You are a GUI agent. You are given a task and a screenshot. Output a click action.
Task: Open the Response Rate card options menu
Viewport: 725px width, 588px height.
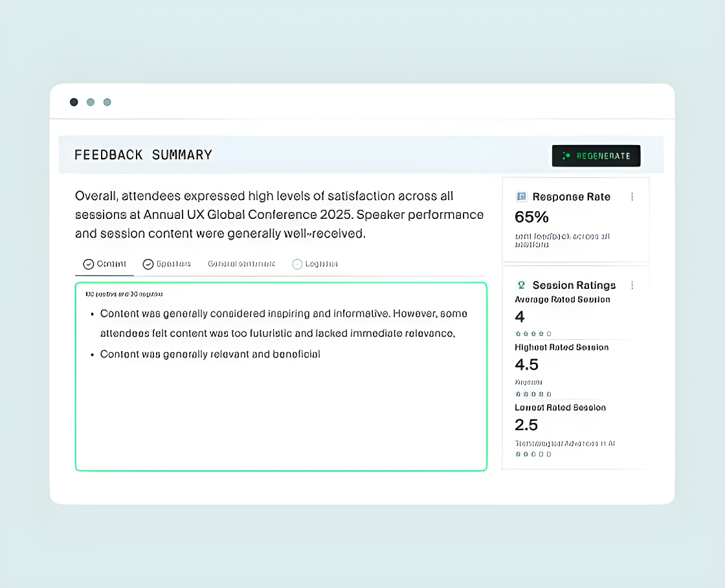click(x=632, y=197)
